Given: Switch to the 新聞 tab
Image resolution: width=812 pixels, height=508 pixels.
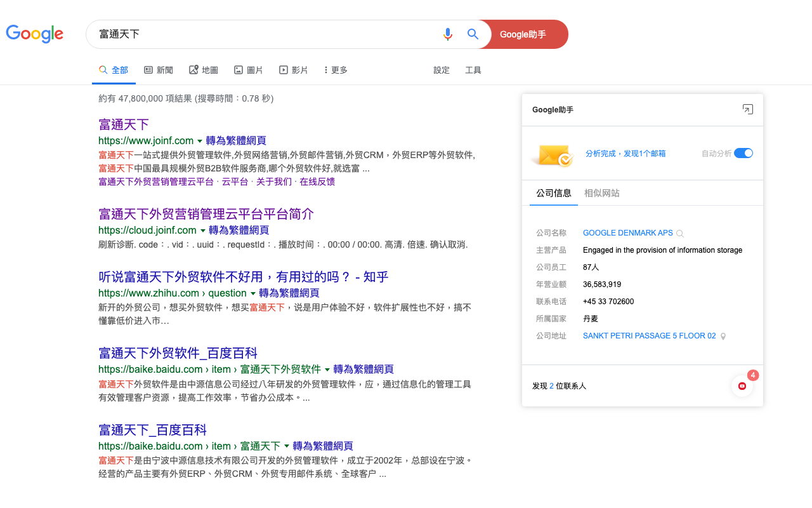Looking at the screenshot, I should pos(159,70).
